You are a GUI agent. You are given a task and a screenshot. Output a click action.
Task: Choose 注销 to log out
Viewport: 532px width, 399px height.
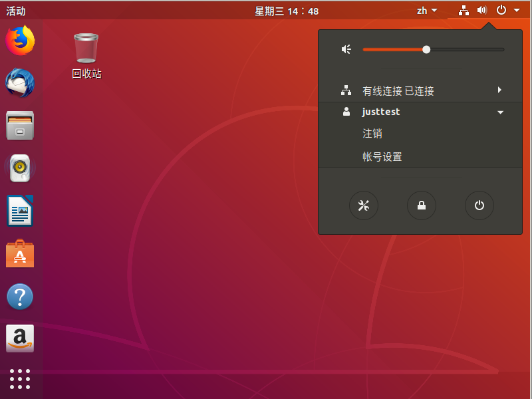pos(372,134)
